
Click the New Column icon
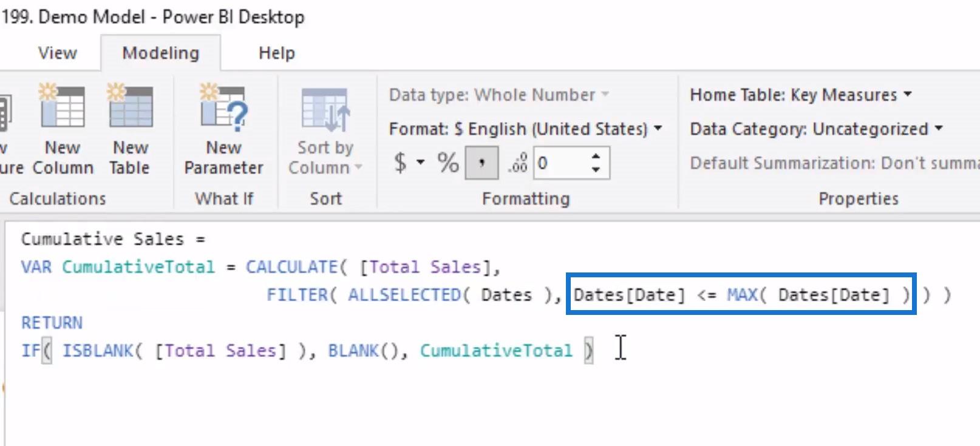point(63,107)
